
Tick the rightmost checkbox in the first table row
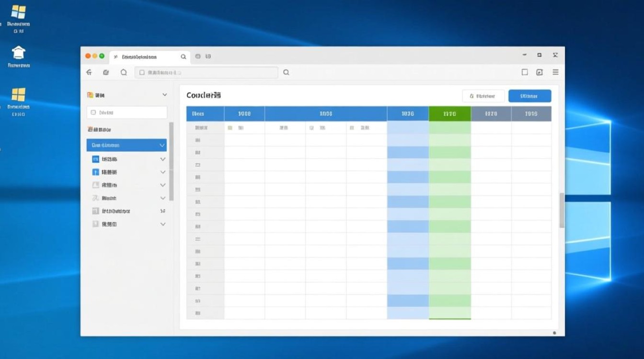click(352, 128)
